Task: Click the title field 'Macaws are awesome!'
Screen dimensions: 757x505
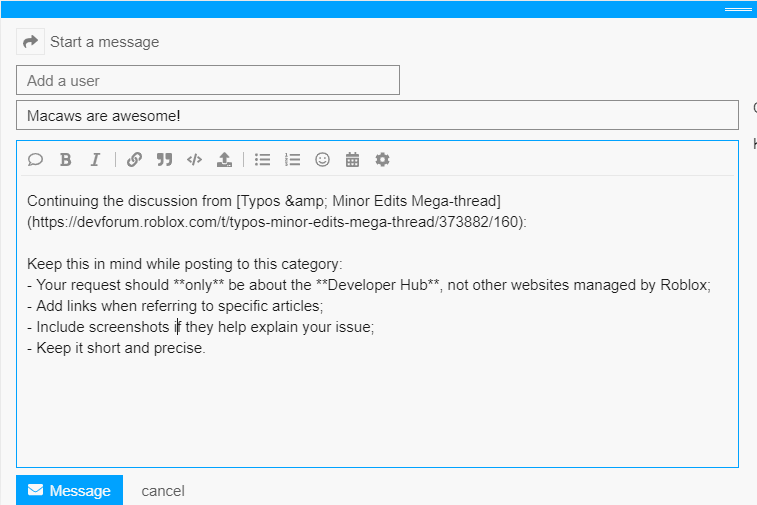Action: tap(378, 115)
